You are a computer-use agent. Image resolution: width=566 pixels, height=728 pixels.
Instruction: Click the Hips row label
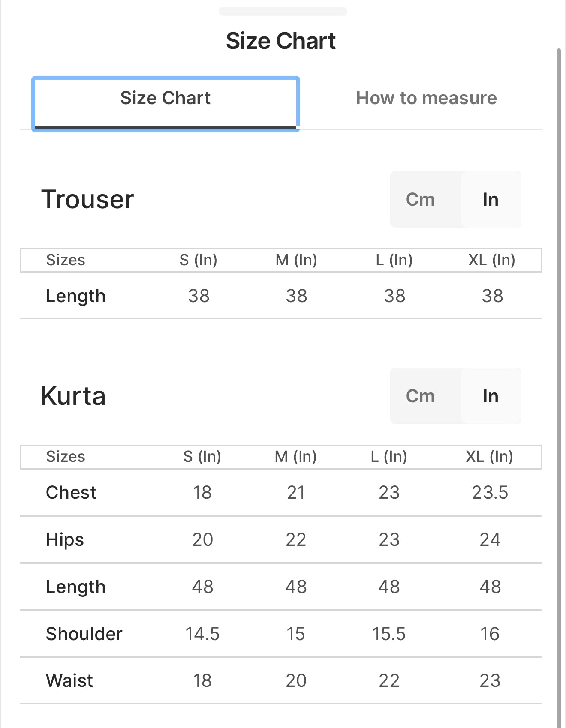(65, 539)
